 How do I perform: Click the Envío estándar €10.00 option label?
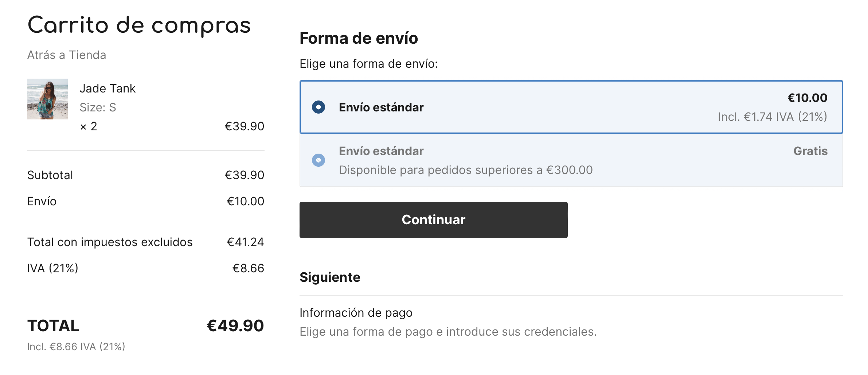click(x=381, y=107)
